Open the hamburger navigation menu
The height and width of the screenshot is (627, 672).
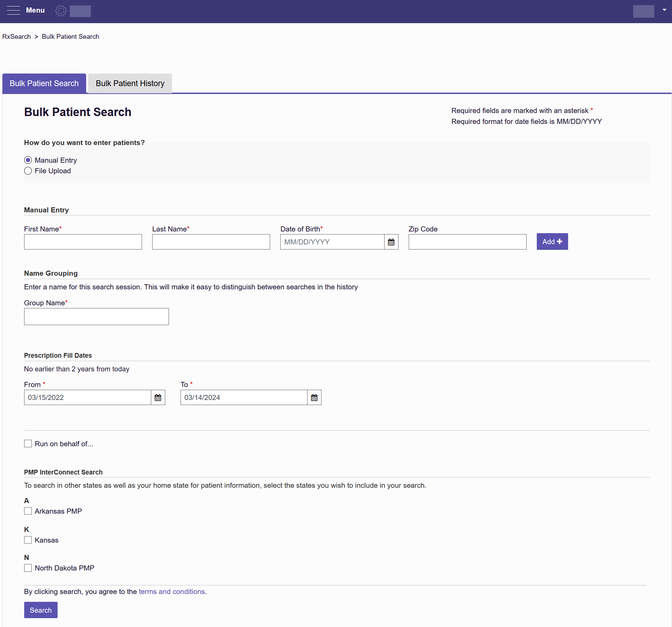(14, 11)
